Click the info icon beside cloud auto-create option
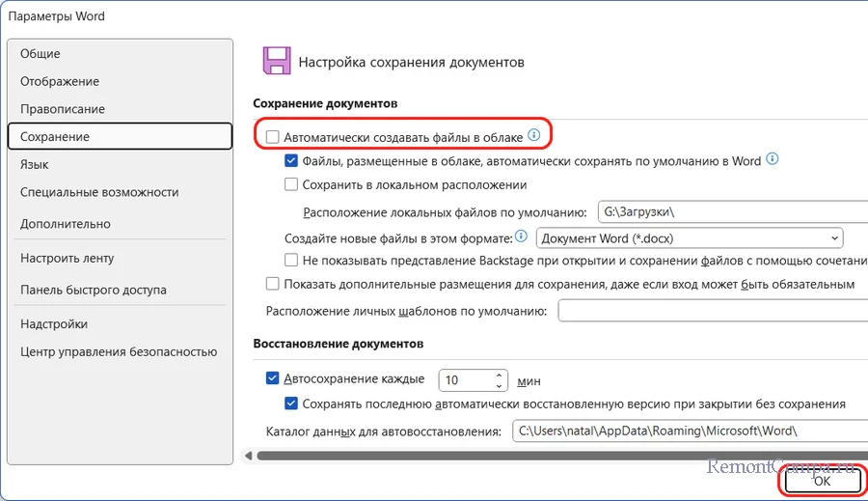This screenshot has width=868, height=501. [533, 136]
